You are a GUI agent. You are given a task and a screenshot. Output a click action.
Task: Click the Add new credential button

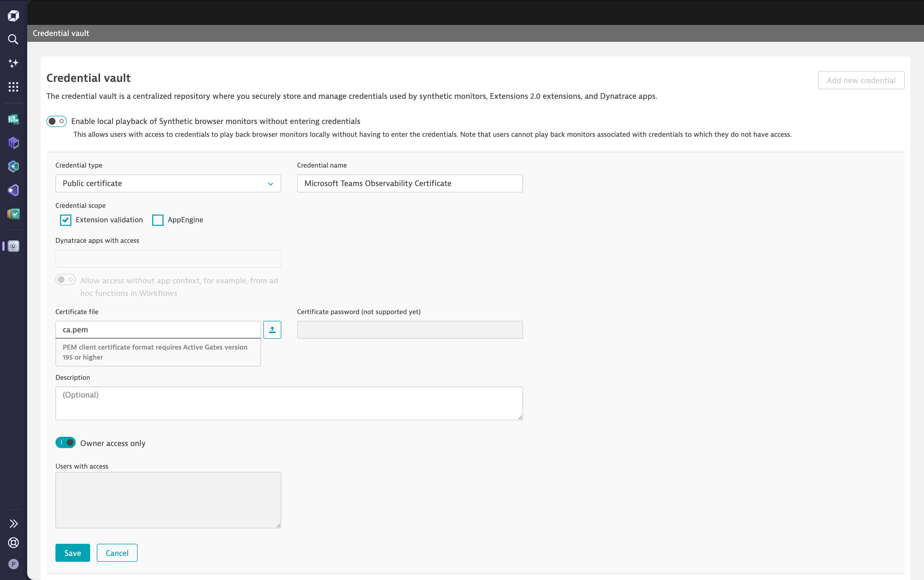861,80
